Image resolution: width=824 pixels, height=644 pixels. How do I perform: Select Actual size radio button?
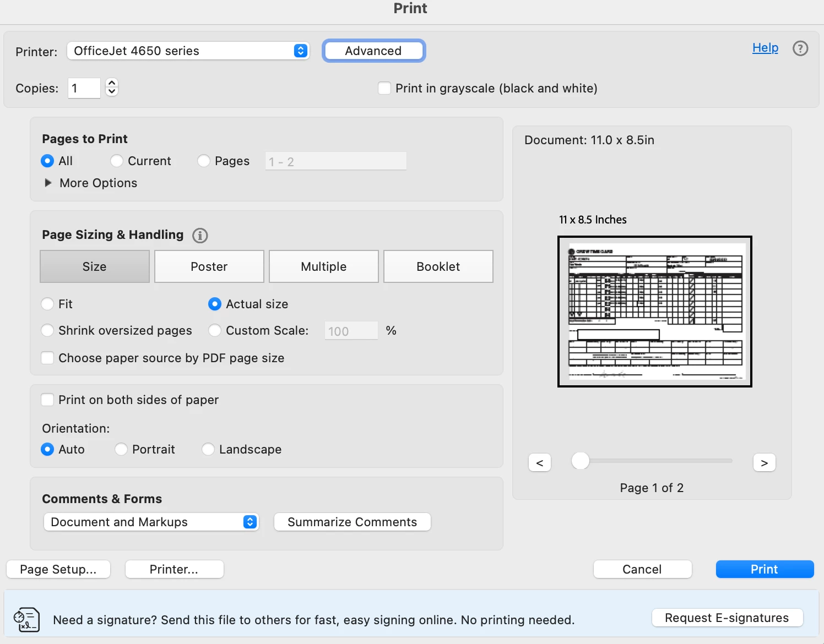click(215, 304)
